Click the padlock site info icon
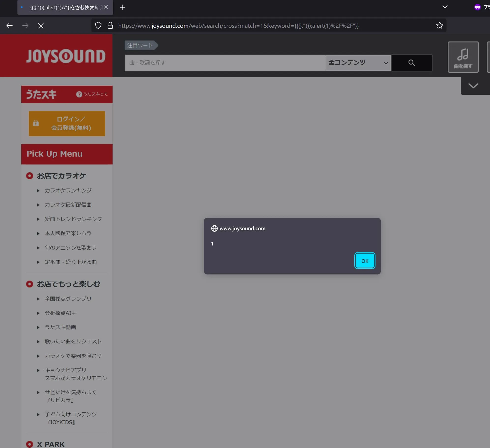Image resolution: width=490 pixels, height=448 pixels. 110,26
